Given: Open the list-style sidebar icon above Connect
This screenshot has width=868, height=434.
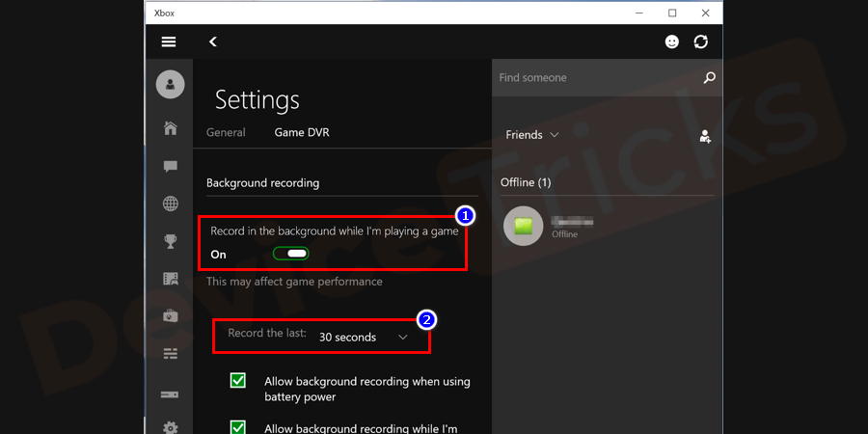Looking at the screenshot, I should coord(171,354).
